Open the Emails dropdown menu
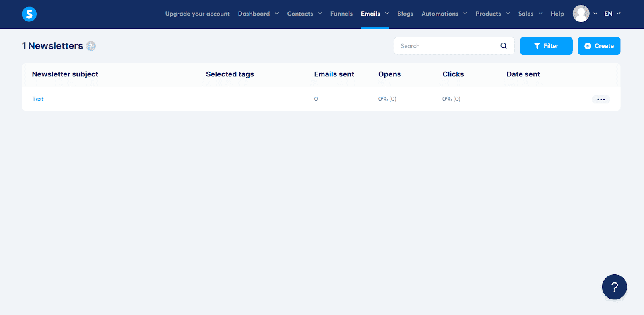The width and height of the screenshot is (644, 315). (x=374, y=14)
